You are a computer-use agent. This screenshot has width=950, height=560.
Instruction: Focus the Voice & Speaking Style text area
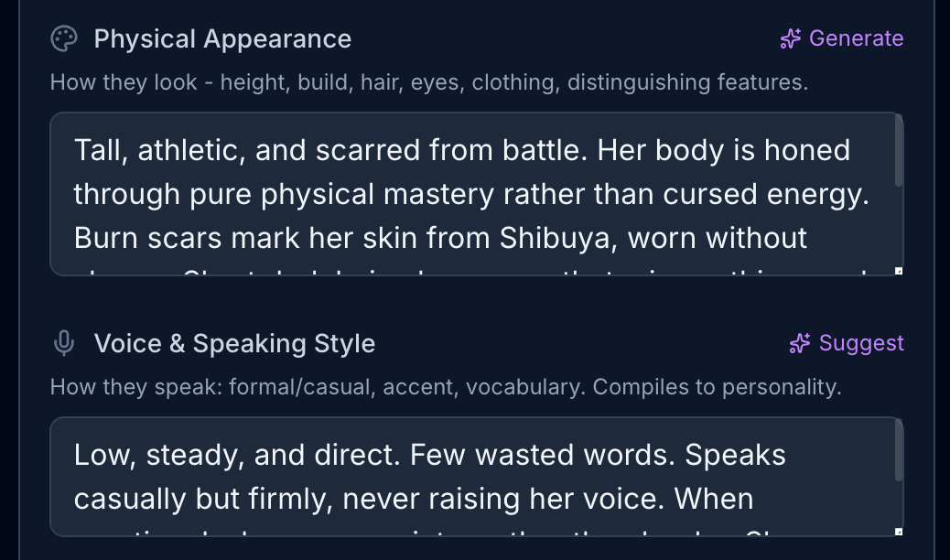click(x=474, y=477)
